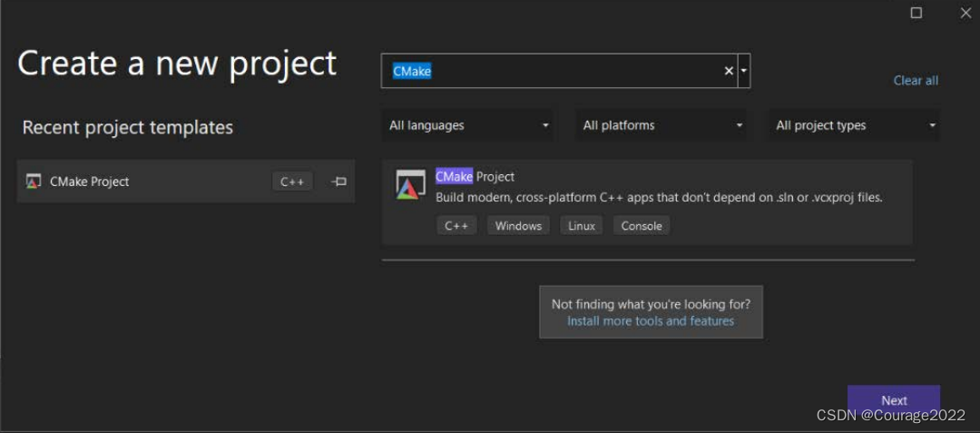
Task: Close the Create a new project dialog
Action: [x=965, y=13]
